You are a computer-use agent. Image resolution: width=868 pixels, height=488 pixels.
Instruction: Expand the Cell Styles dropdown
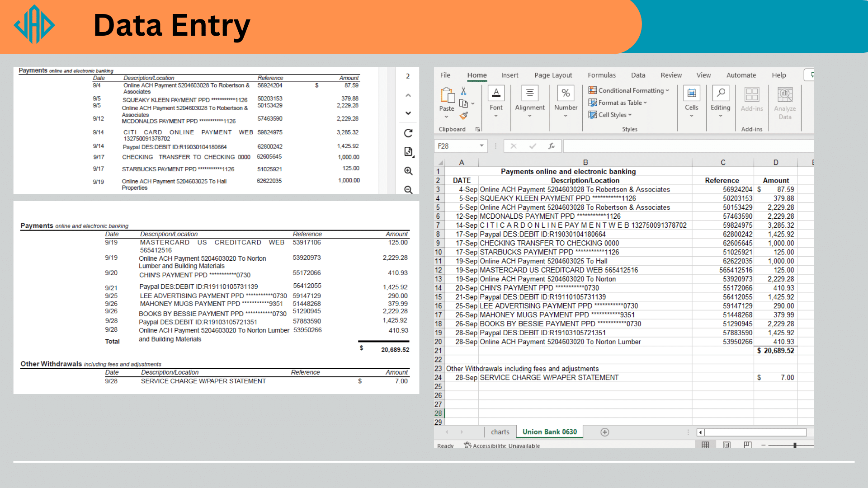[x=630, y=115]
